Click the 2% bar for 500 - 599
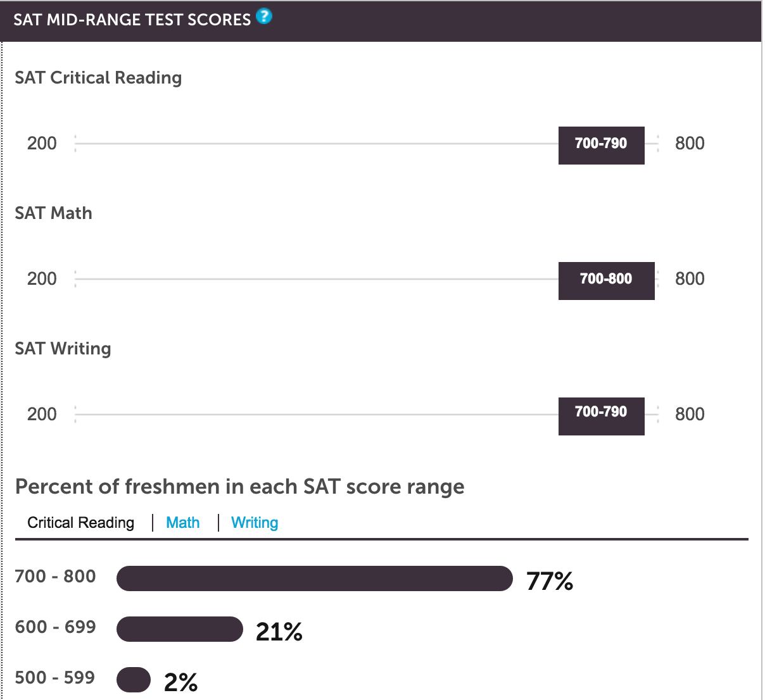 click(134, 680)
